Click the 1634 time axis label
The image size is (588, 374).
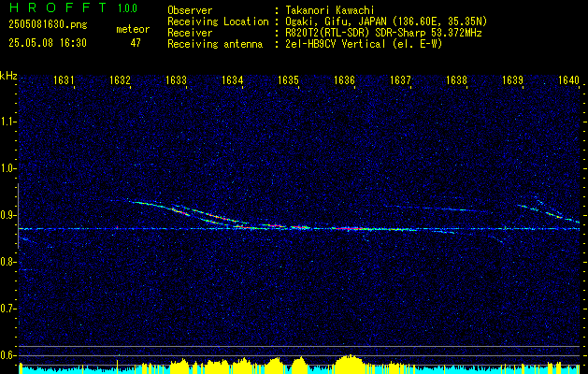pyautogui.click(x=233, y=79)
